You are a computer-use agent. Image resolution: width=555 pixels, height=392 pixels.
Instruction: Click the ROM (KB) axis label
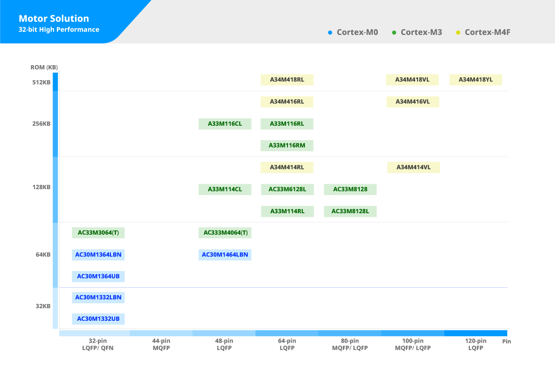coord(44,67)
